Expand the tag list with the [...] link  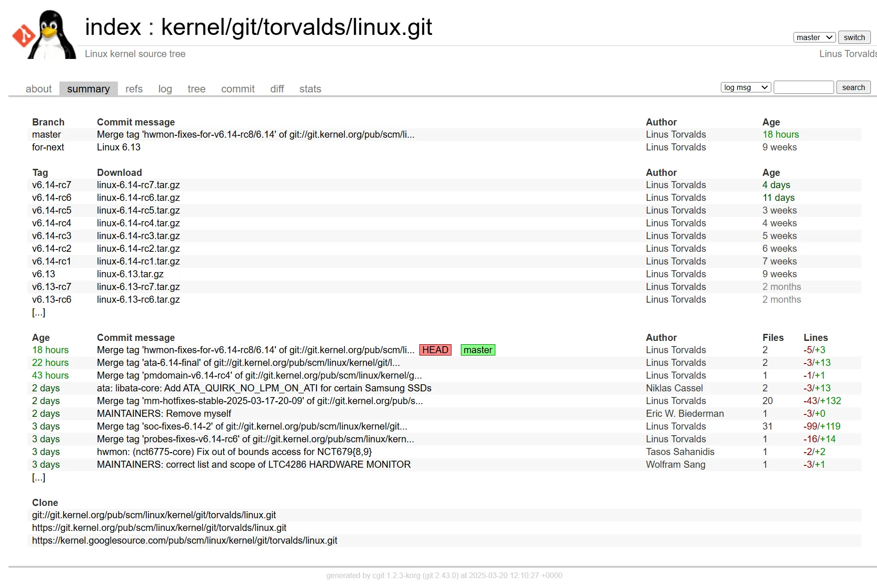tap(39, 312)
